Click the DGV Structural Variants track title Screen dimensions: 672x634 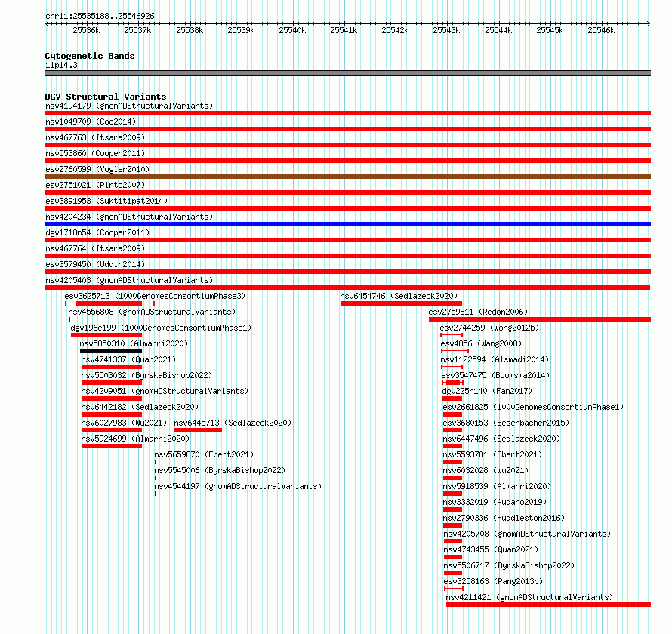pos(106,97)
